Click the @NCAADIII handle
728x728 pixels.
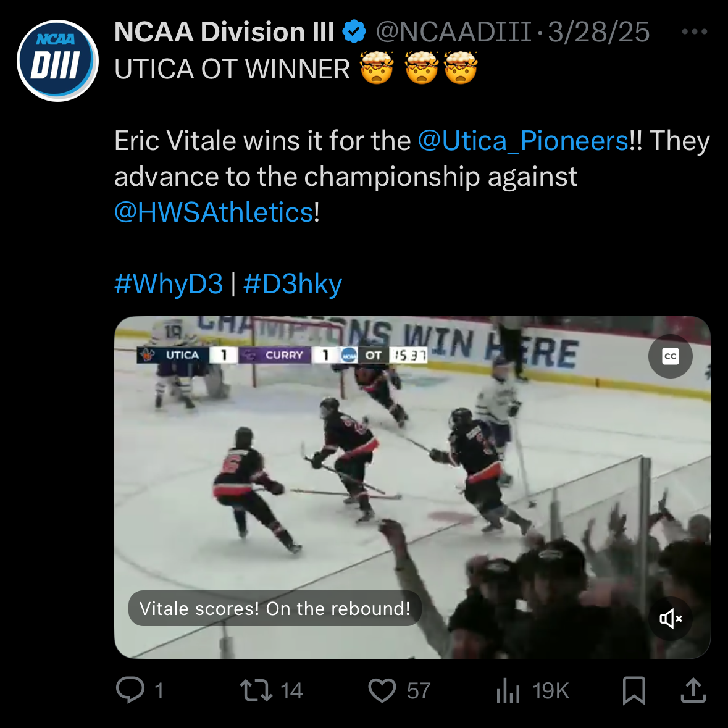point(453,32)
